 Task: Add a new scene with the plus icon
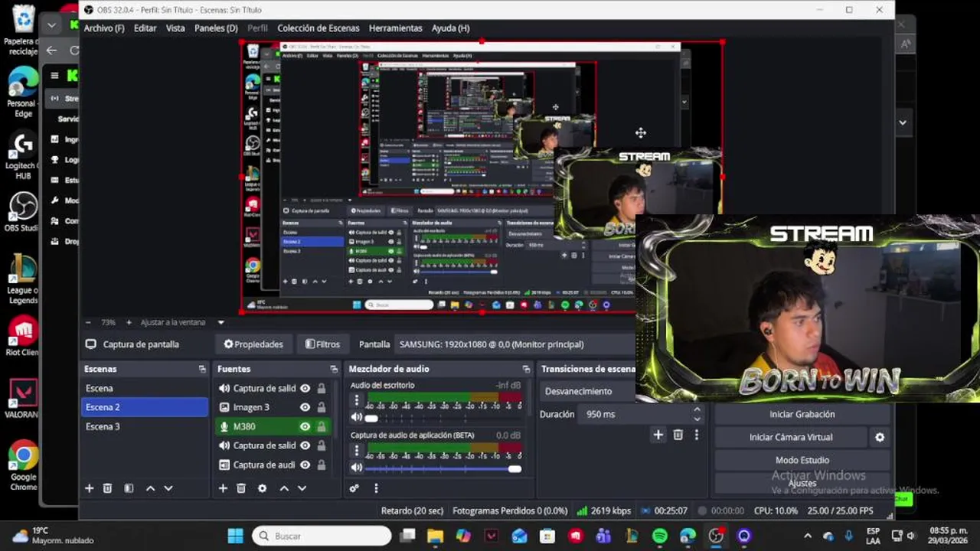pos(89,488)
